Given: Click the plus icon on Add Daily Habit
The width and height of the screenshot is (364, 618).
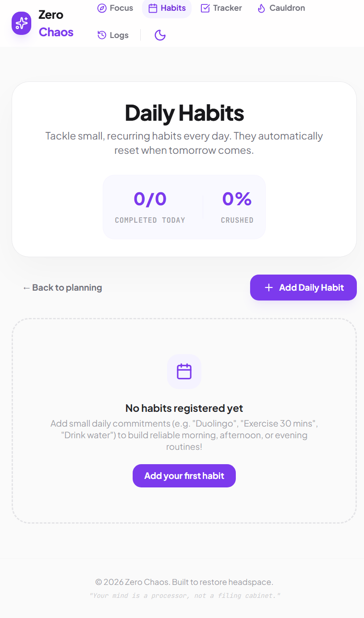Looking at the screenshot, I should tap(268, 288).
